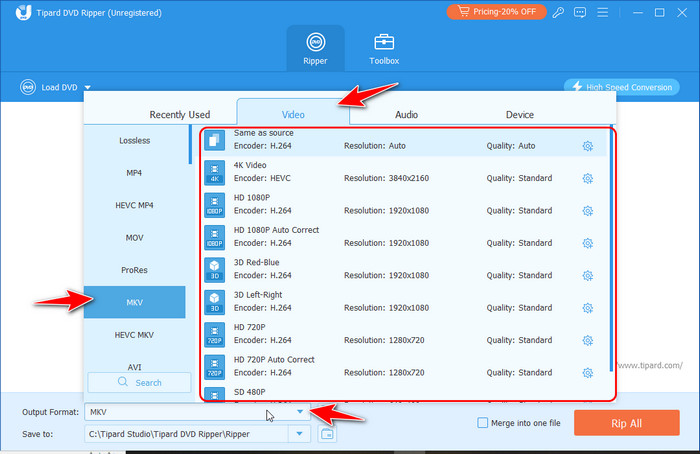Check Merge into one file
This screenshot has height=454, width=700.
pyautogui.click(x=482, y=423)
